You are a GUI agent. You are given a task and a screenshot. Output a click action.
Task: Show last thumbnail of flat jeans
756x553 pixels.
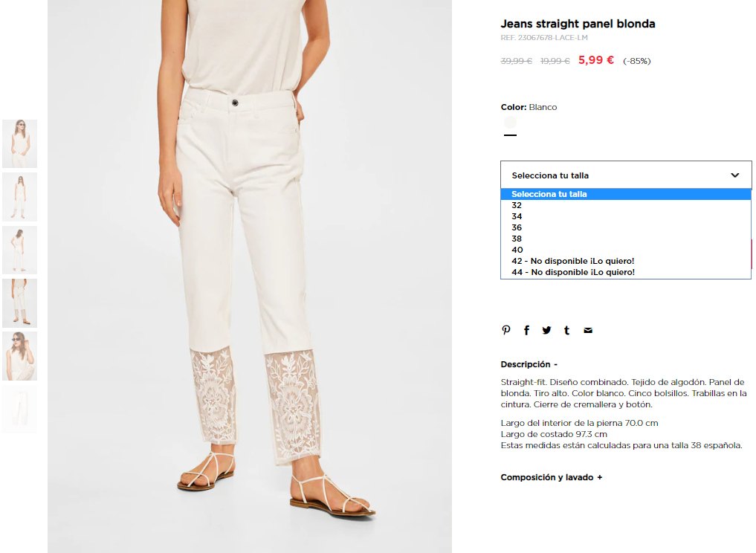tap(20, 409)
